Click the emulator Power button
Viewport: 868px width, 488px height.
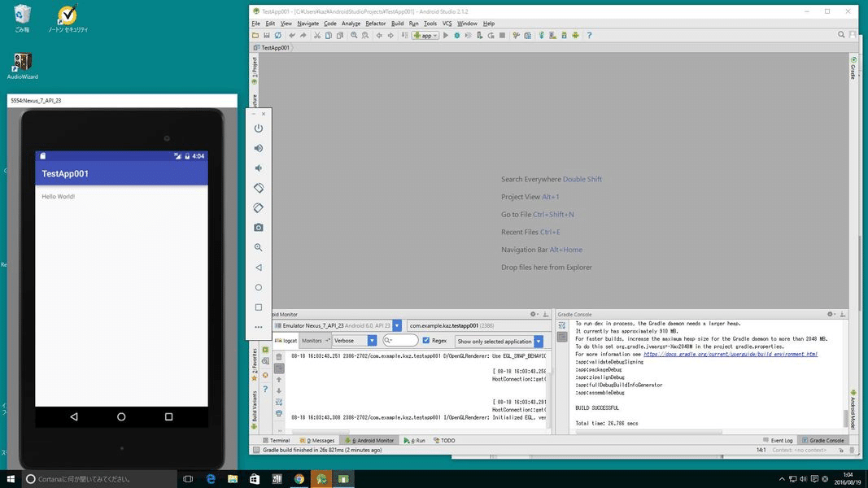[259, 129]
